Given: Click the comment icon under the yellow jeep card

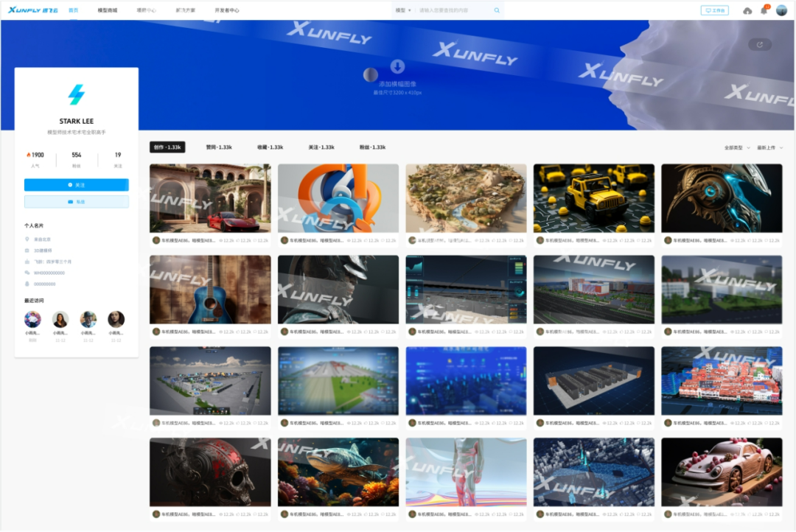Looking at the screenshot, I should click(638, 240).
